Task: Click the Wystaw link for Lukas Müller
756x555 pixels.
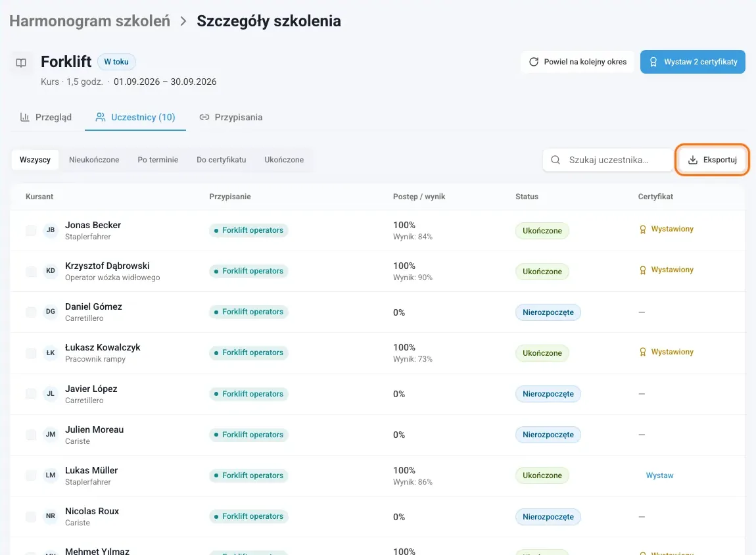Action: [659, 475]
